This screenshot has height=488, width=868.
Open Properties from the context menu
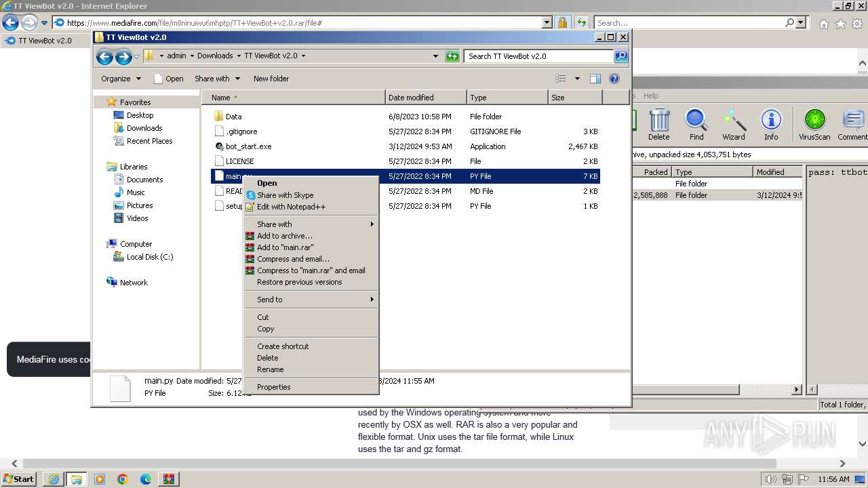273,387
